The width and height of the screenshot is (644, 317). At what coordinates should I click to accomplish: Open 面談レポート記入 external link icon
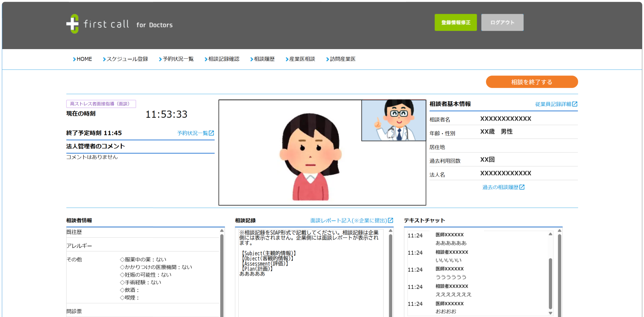point(390,220)
